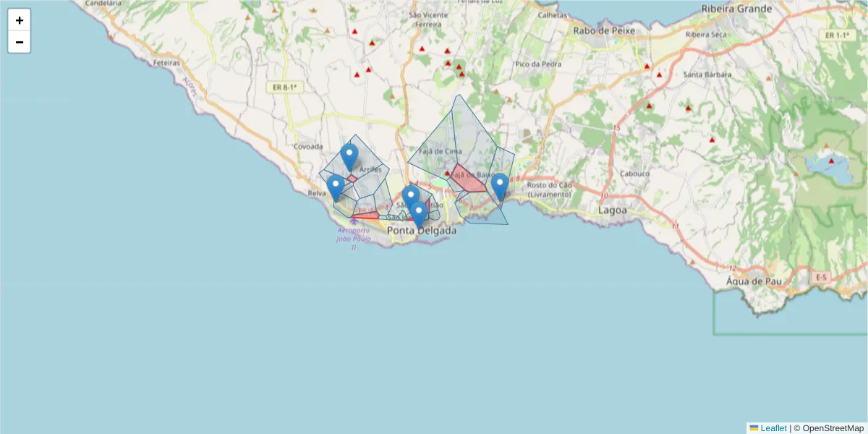Click the Lagoa town label
The image size is (868, 434).
coord(613,210)
